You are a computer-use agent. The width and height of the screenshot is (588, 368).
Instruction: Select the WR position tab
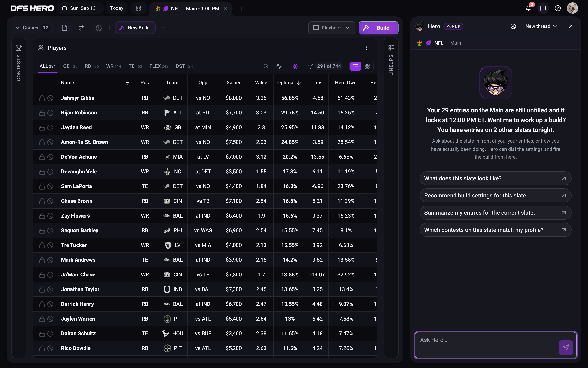[114, 66]
